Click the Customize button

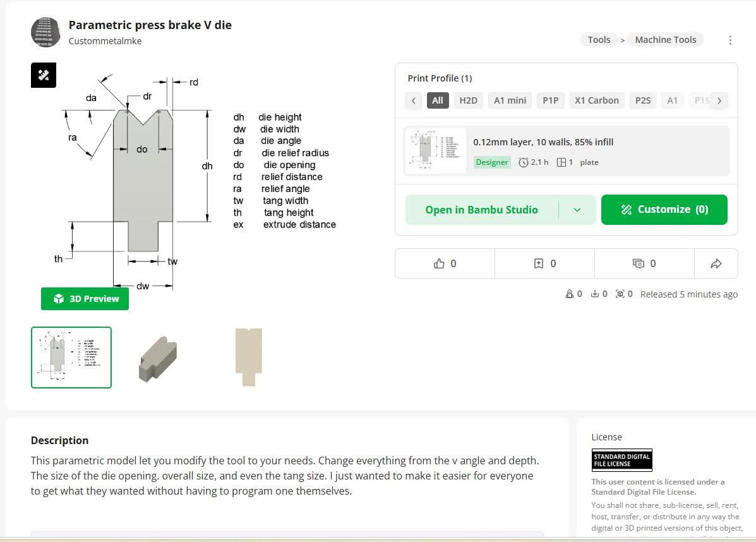(x=664, y=210)
